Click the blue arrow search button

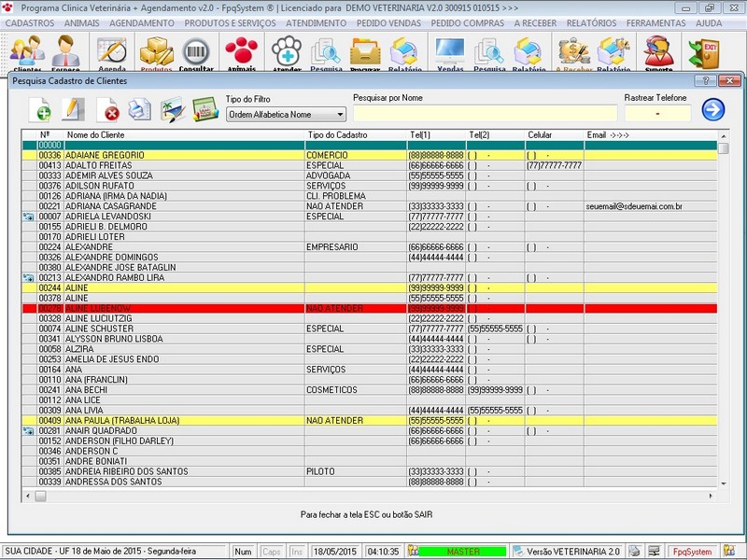point(713,109)
